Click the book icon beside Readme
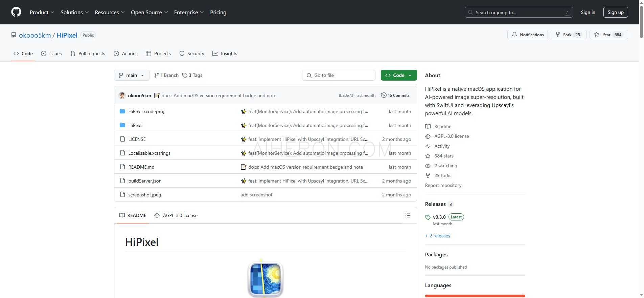644x298 pixels. 428,126
